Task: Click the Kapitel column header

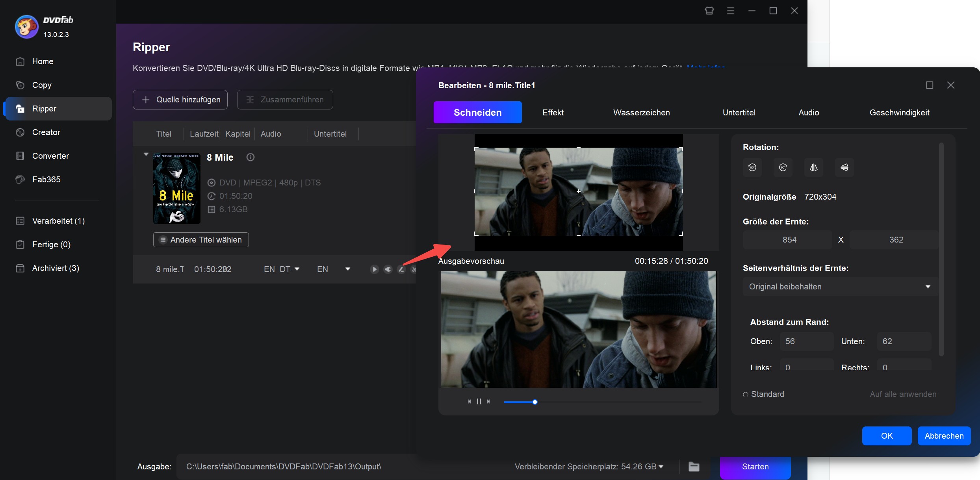Action: tap(238, 134)
